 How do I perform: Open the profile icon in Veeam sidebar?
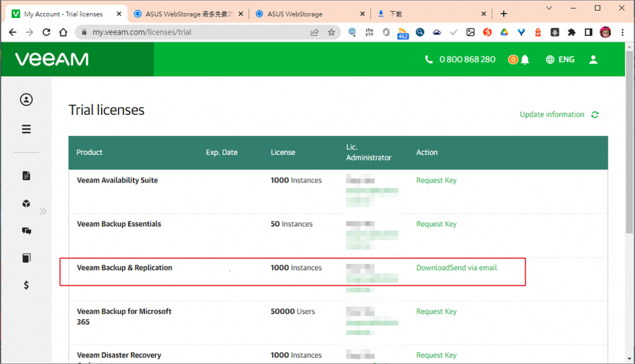click(26, 100)
